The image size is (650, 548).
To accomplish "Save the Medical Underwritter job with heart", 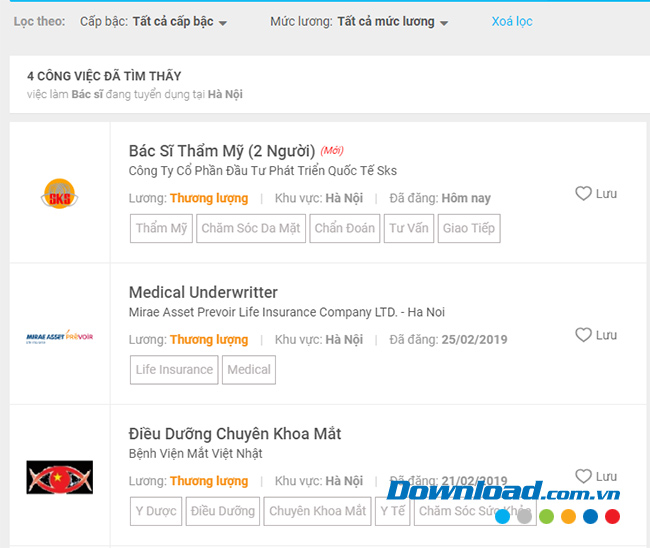I will pyautogui.click(x=596, y=335).
